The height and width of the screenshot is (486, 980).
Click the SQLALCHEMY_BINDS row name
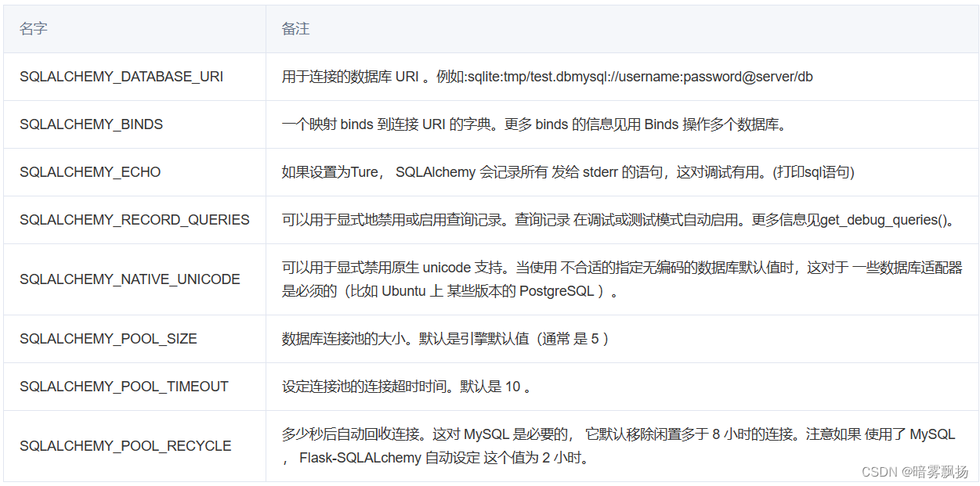(92, 124)
